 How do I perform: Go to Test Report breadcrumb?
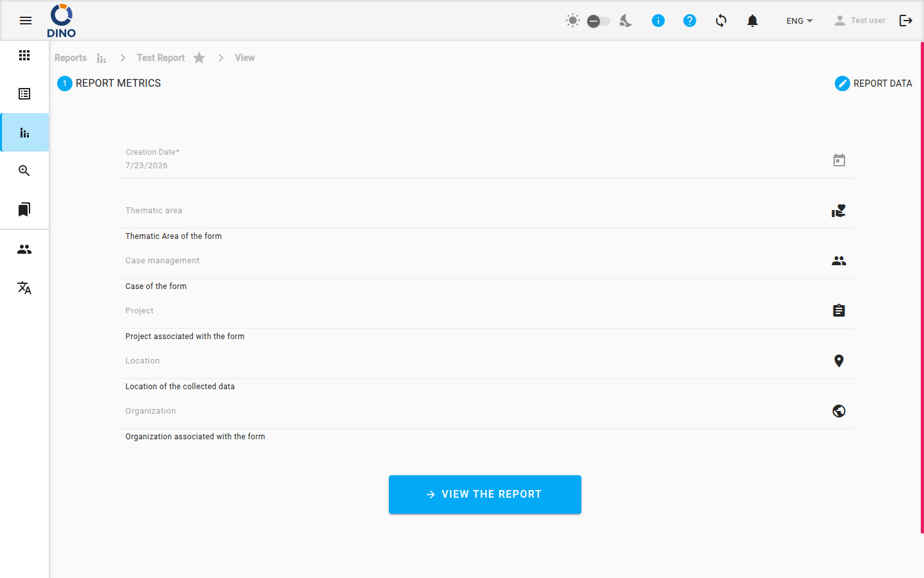pos(160,58)
